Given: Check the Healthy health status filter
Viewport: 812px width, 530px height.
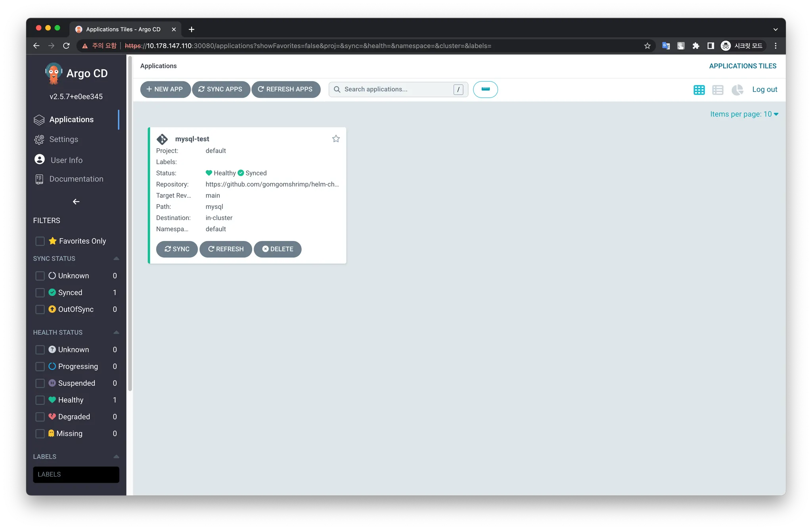Looking at the screenshot, I should (40, 400).
